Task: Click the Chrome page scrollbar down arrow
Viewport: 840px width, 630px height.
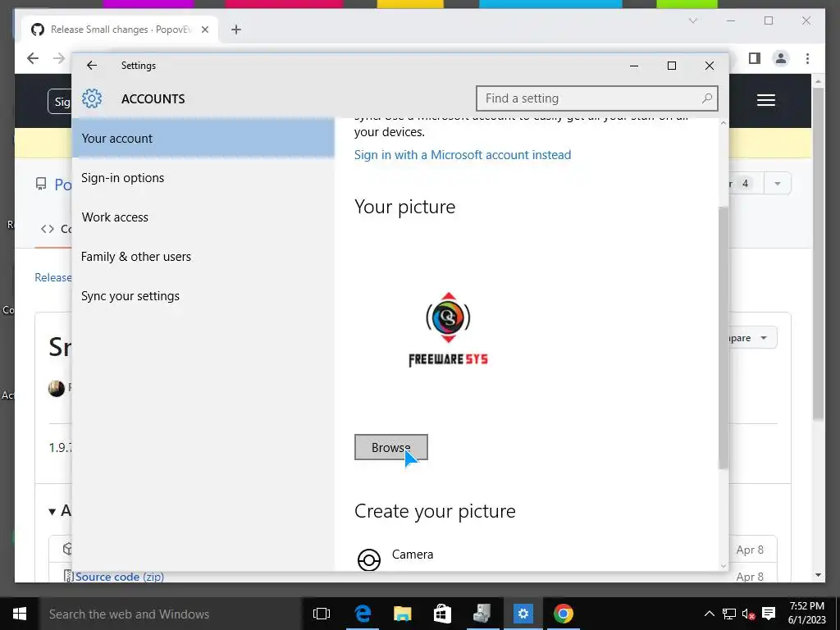Action: click(818, 575)
